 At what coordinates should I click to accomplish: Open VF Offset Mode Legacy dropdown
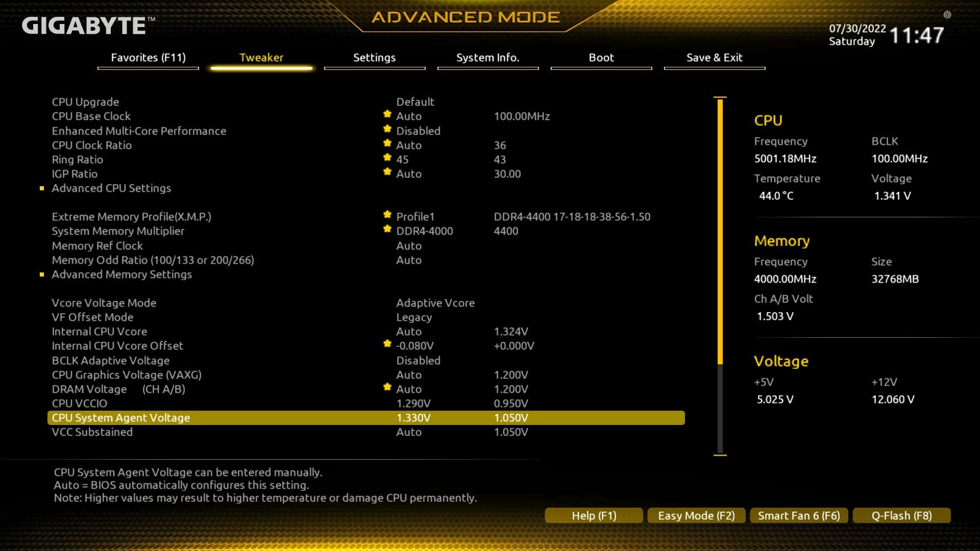(413, 317)
